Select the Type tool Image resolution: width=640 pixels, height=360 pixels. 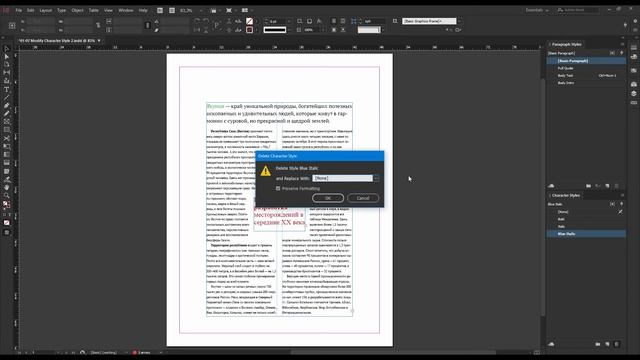[7, 89]
